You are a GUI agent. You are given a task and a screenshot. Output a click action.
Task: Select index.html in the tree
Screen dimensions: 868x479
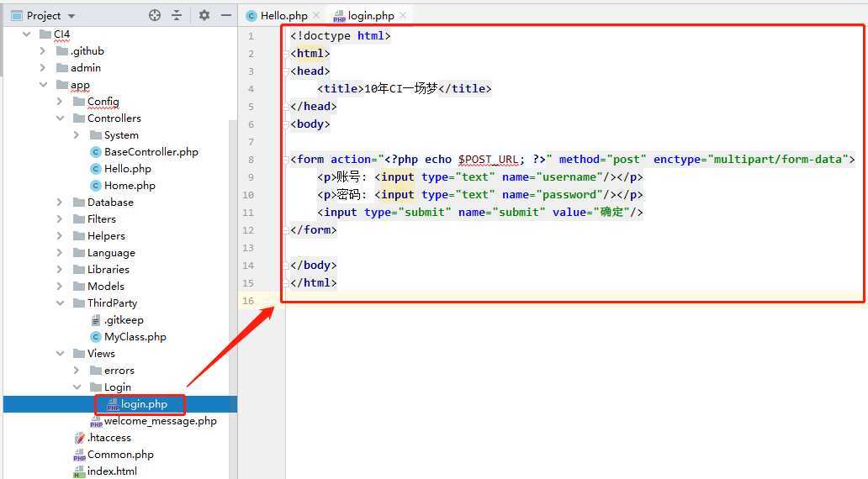(x=112, y=471)
